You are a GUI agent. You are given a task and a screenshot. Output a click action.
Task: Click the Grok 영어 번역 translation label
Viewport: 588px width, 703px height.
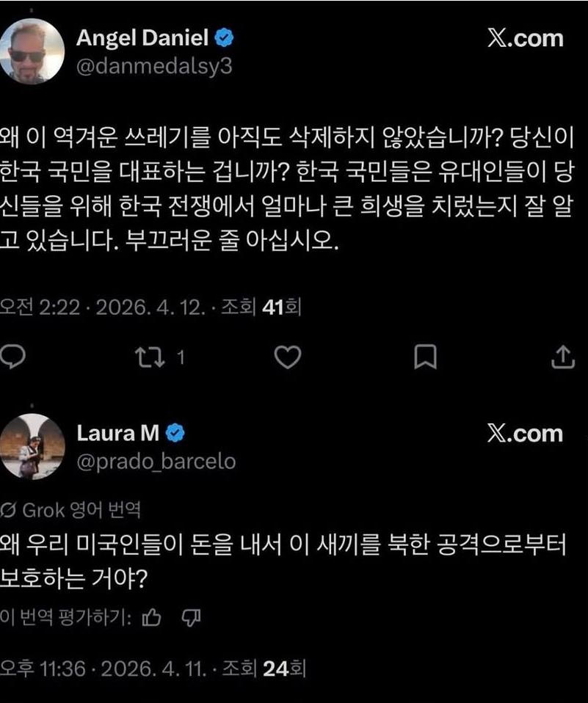[x=70, y=509]
